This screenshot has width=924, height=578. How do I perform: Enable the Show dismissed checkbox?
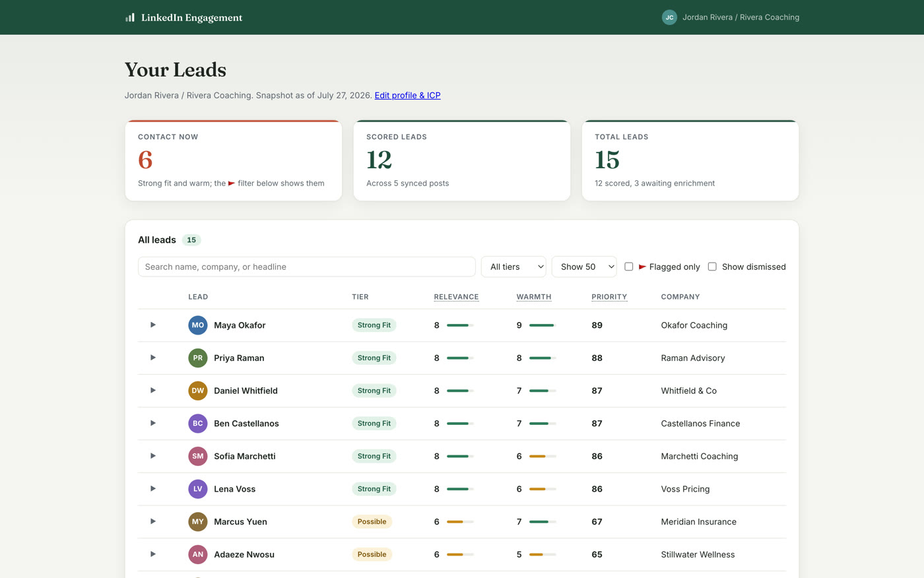(x=712, y=267)
